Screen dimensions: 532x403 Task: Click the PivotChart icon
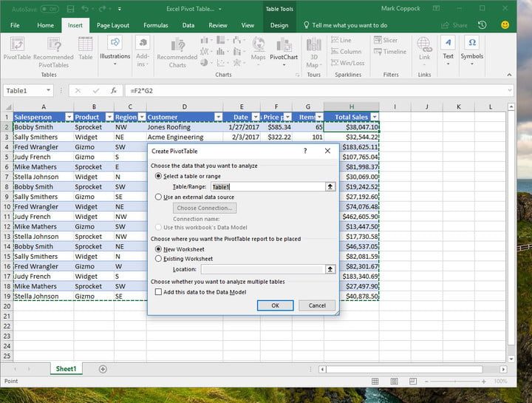284,47
